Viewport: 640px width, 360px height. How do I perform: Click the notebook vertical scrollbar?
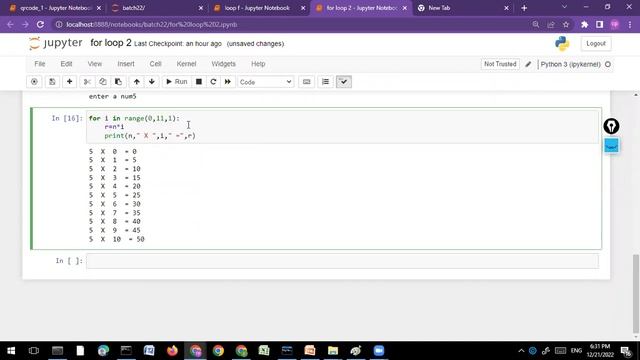tap(636, 294)
